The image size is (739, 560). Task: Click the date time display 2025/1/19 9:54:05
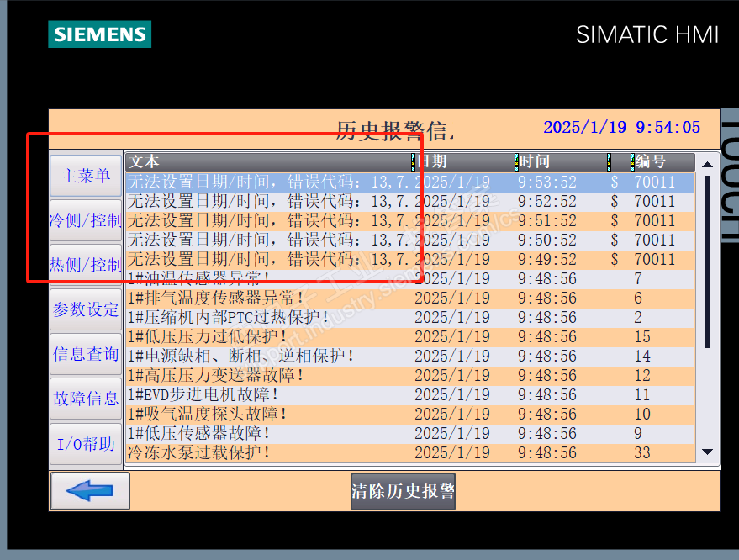[621, 127]
